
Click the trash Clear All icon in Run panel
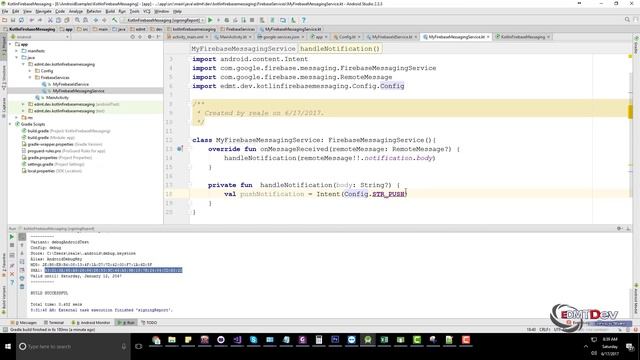(22, 287)
